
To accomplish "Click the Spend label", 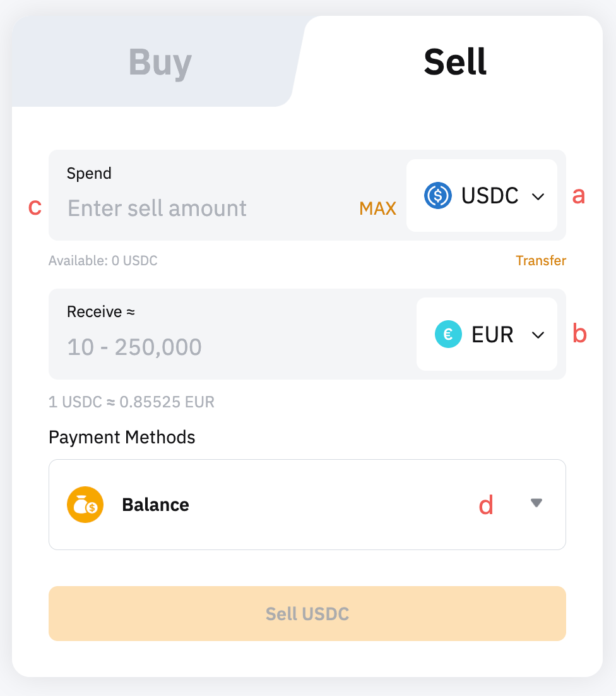I will point(89,174).
